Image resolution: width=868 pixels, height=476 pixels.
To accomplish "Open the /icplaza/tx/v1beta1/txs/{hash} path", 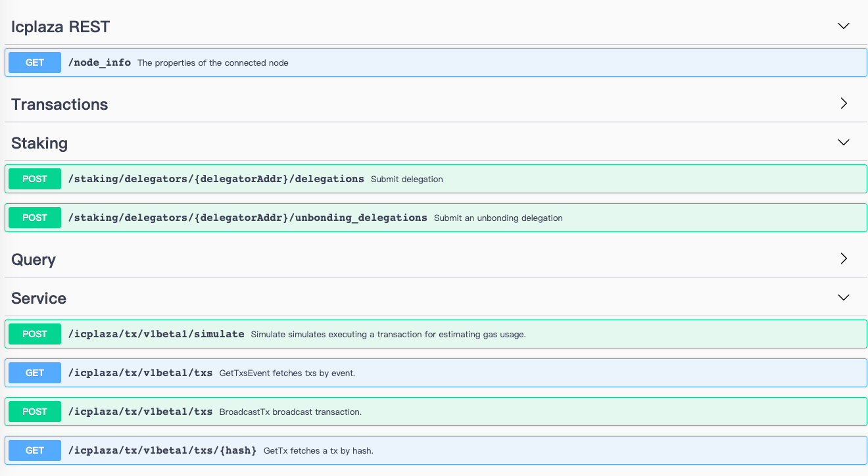I will pos(162,450).
